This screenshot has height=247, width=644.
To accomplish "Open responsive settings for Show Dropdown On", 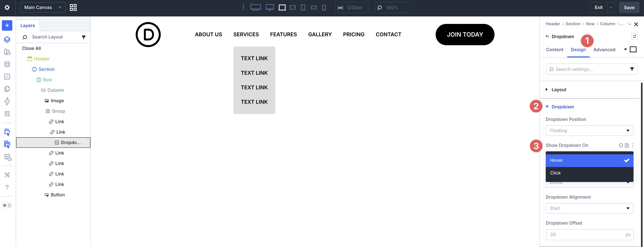I will point(627,145).
